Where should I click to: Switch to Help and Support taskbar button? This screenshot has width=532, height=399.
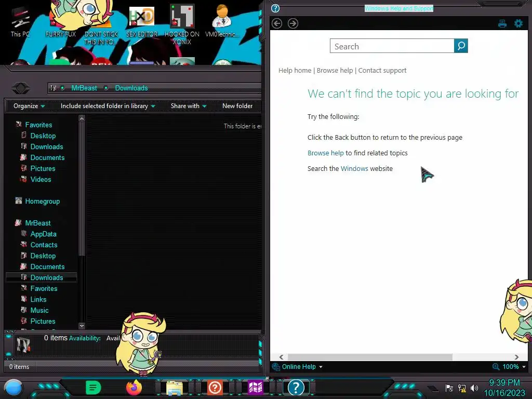point(296,388)
